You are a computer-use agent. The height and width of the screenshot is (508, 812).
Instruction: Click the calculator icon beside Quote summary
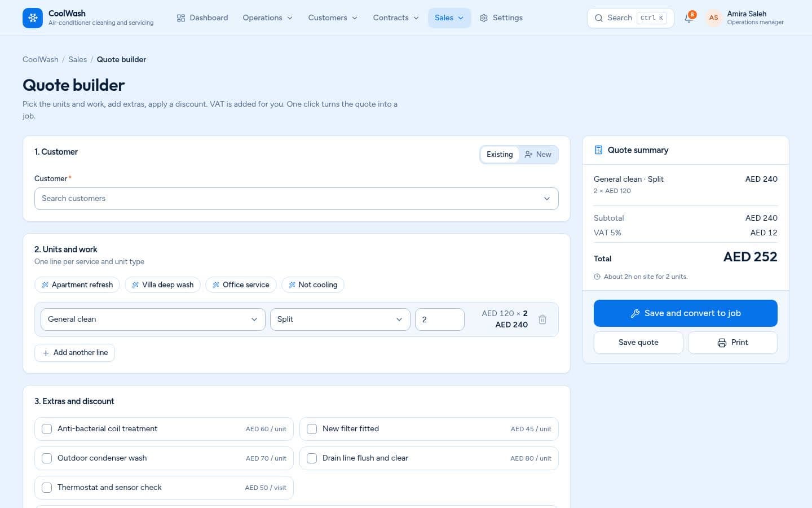coord(598,150)
